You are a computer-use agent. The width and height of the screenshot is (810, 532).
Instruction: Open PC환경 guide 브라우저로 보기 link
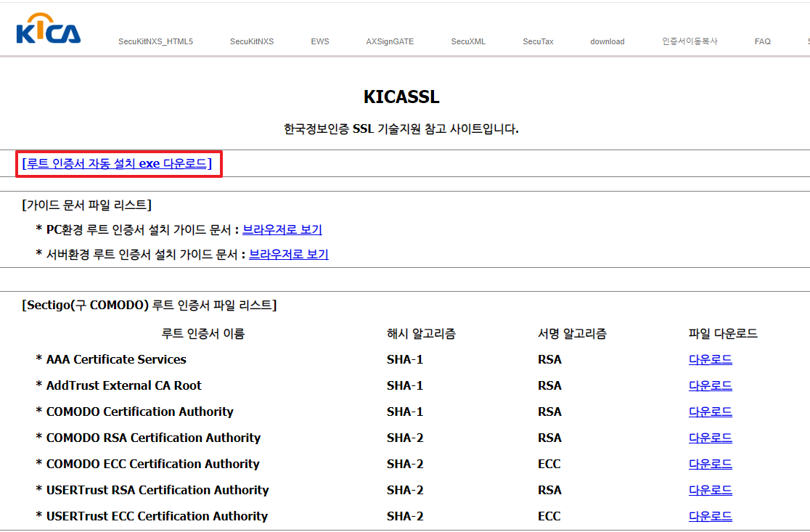click(x=282, y=230)
